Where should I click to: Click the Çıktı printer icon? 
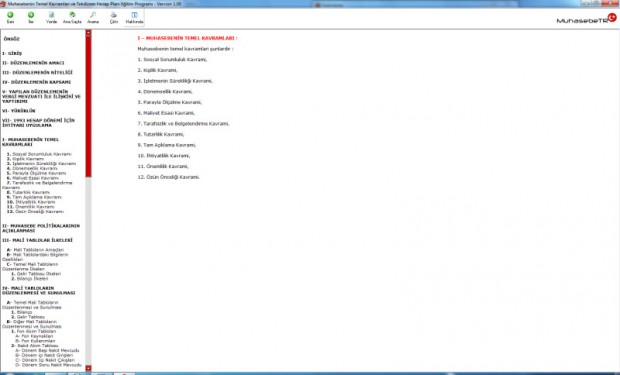[114, 15]
